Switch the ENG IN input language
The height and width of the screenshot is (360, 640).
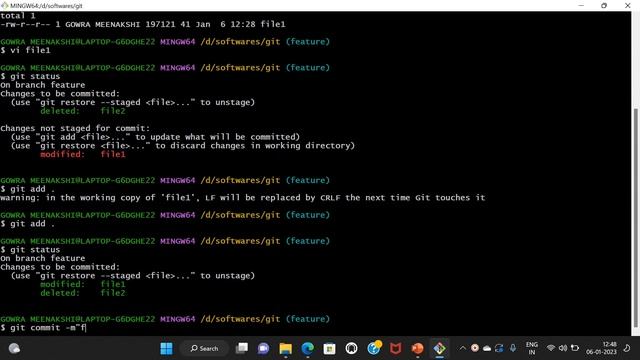[x=532, y=349]
